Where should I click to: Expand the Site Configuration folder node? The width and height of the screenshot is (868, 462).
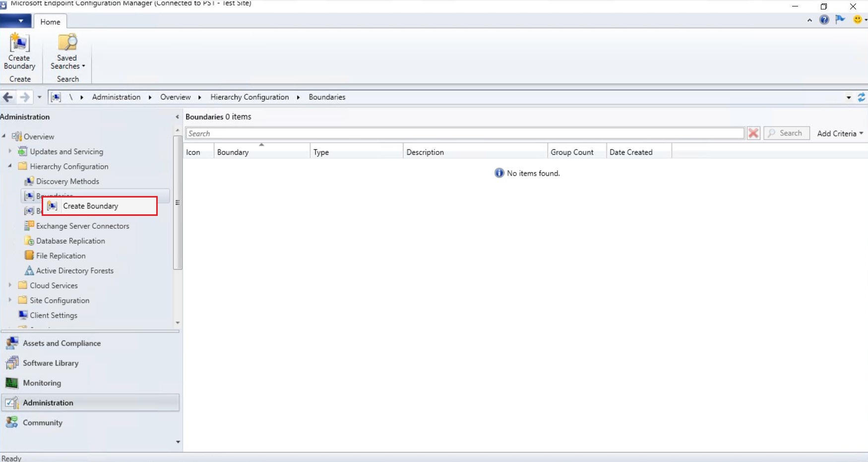click(x=10, y=300)
